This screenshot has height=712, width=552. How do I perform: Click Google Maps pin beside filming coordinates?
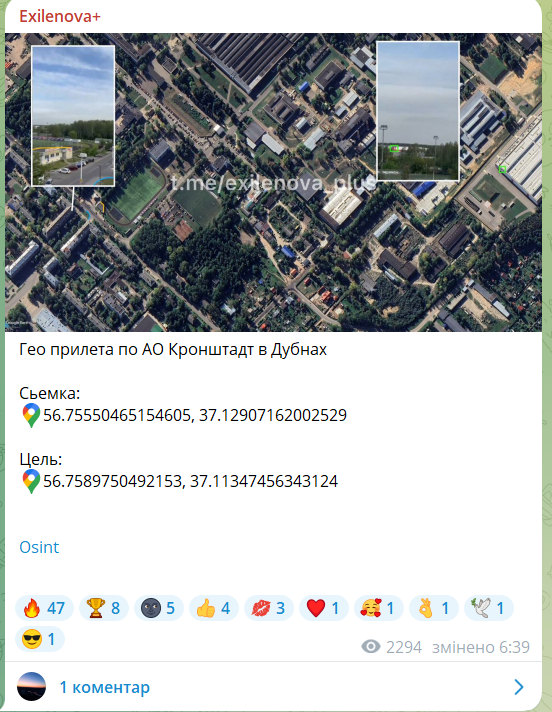pyautogui.click(x=31, y=415)
